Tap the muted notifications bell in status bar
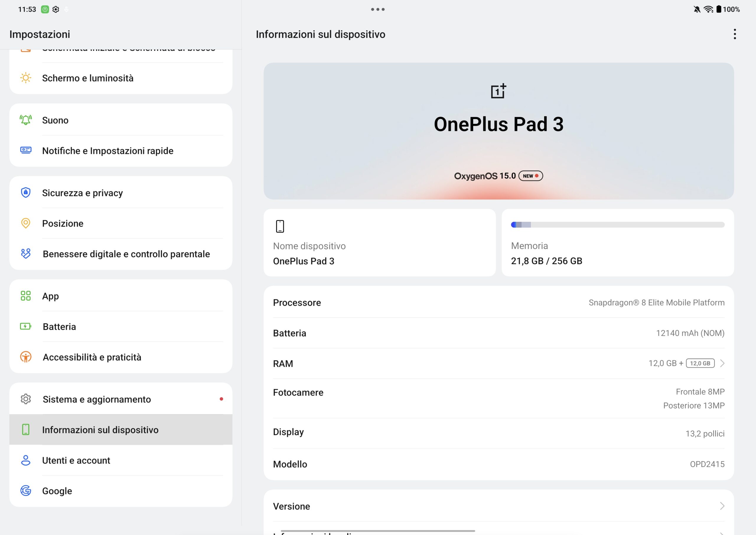756x535 pixels. click(697, 9)
